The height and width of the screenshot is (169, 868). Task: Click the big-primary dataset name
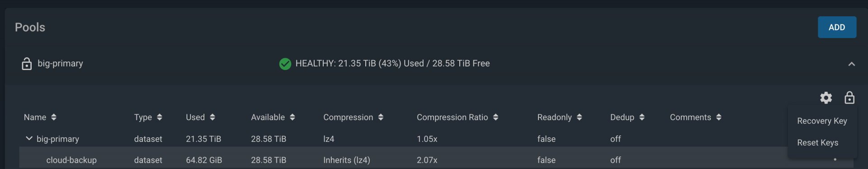58,139
